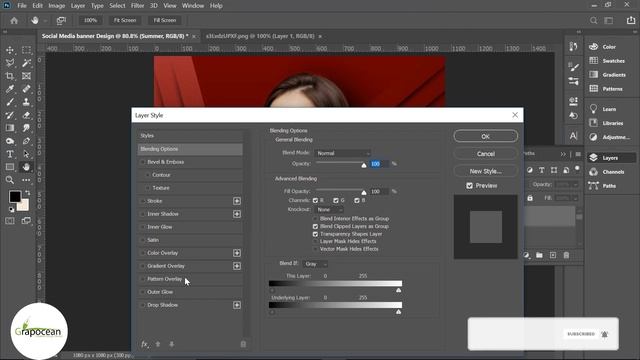Screen dimensions: 640x360
Task: Click the New Style button
Action: coord(485,171)
